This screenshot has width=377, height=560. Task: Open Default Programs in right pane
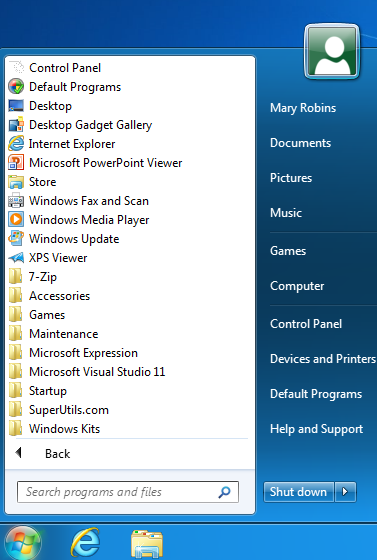[x=316, y=394]
